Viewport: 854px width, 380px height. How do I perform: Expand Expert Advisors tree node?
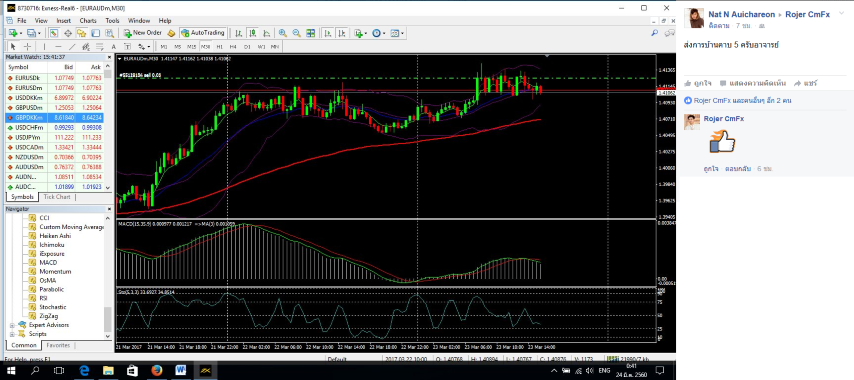[12, 325]
